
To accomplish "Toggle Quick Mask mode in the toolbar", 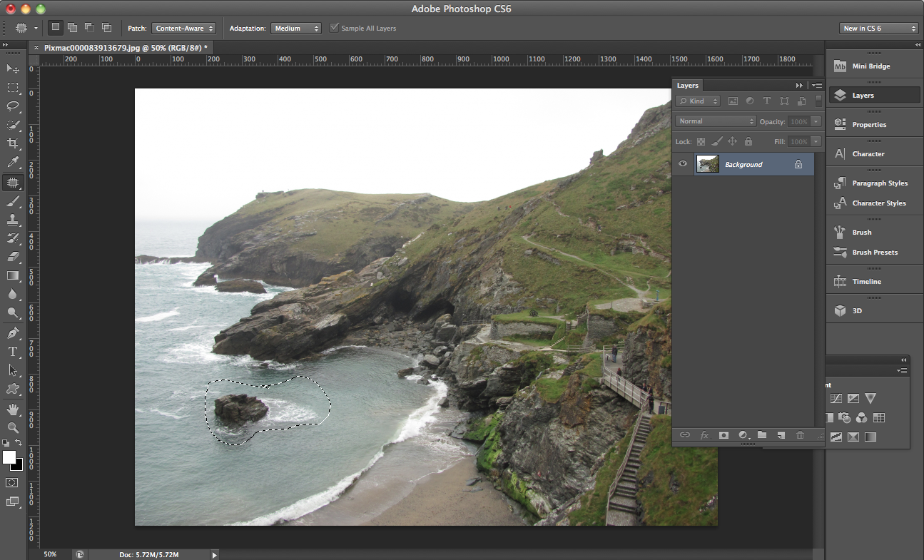I will click(13, 483).
